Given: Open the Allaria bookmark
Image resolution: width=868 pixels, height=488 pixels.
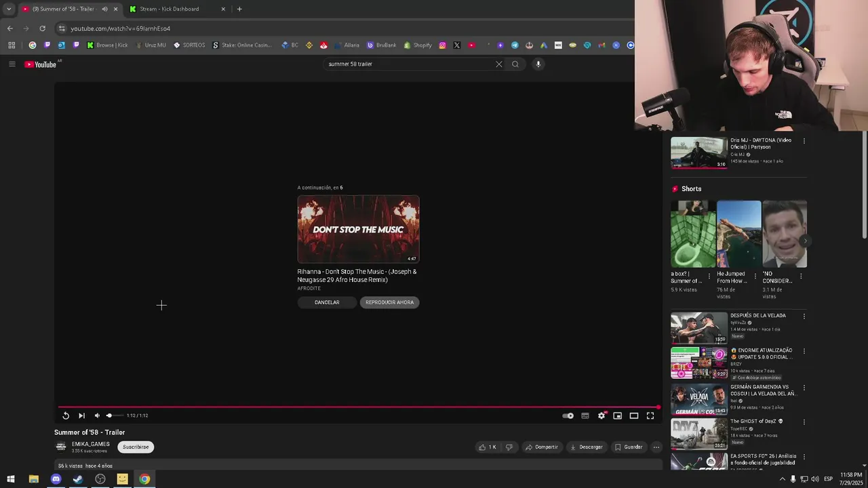Looking at the screenshot, I should click(347, 45).
